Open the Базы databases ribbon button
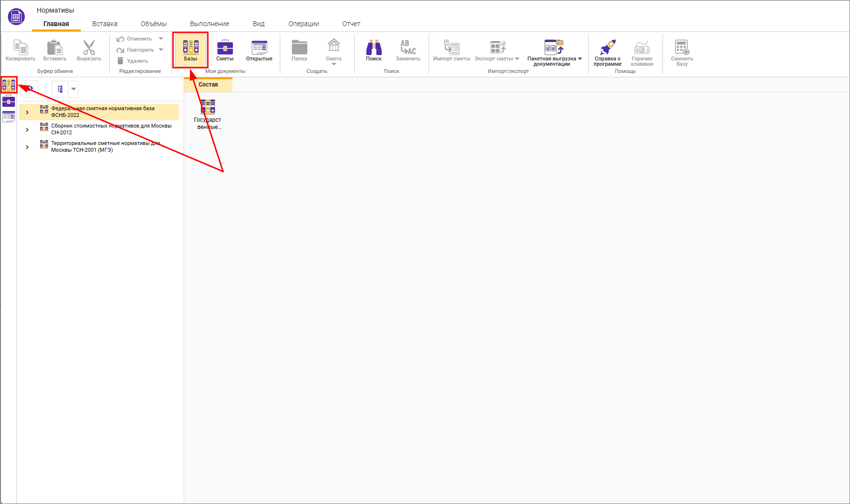Image resolution: width=850 pixels, height=504 pixels. tap(190, 50)
